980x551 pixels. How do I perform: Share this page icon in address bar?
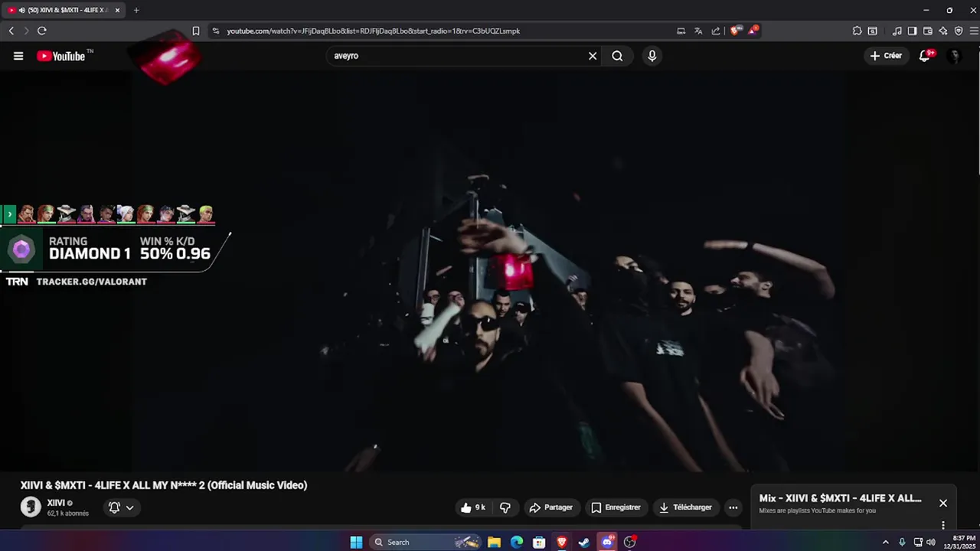tap(716, 31)
